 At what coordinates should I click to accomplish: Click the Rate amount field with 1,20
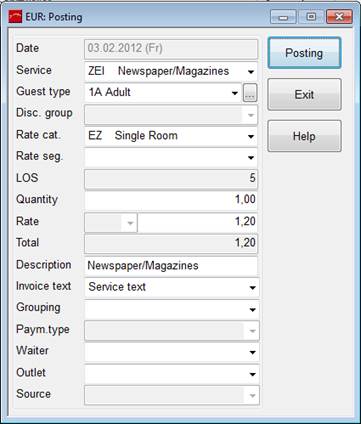(x=197, y=223)
